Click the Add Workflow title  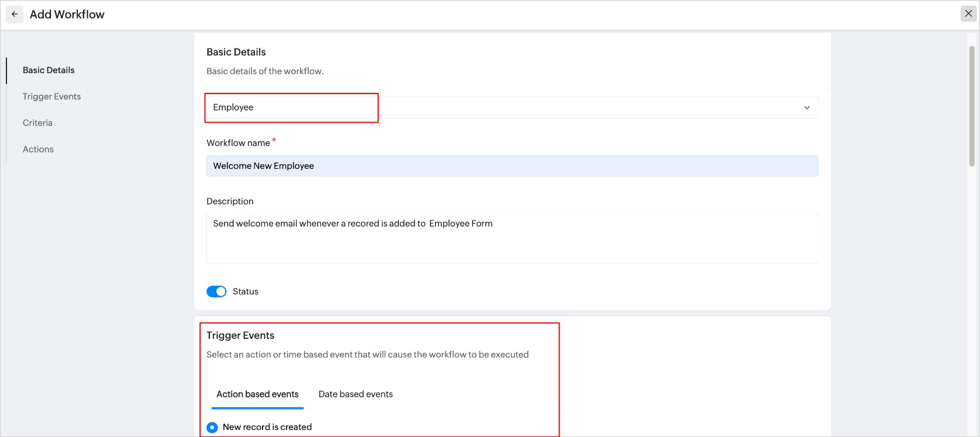(x=67, y=15)
